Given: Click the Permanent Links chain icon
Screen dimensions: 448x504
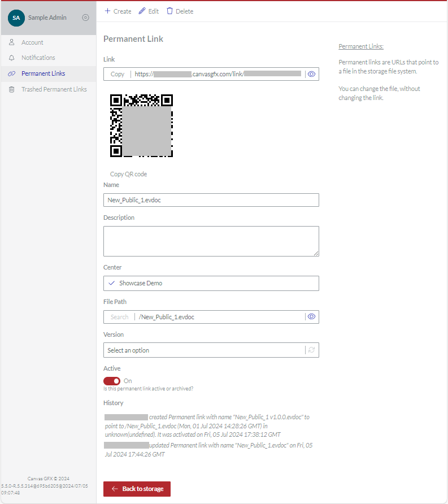Looking at the screenshot, I should coord(11,73).
